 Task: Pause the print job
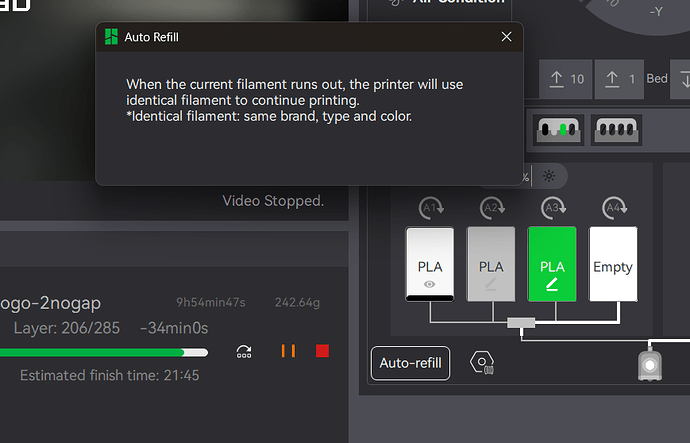pos(288,351)
